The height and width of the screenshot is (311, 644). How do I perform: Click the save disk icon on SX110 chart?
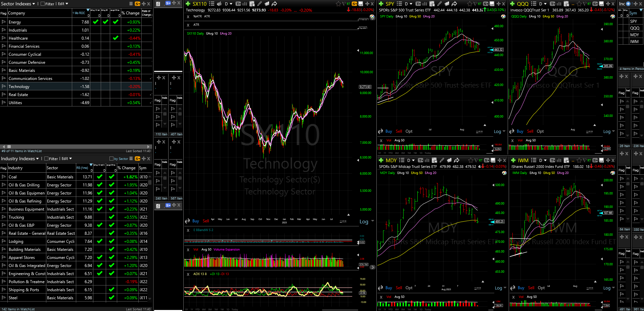coord(361,4)
